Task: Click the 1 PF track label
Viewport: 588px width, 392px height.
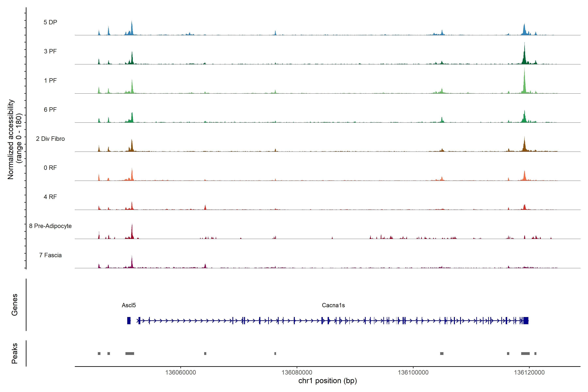Action: click(50, 81)
